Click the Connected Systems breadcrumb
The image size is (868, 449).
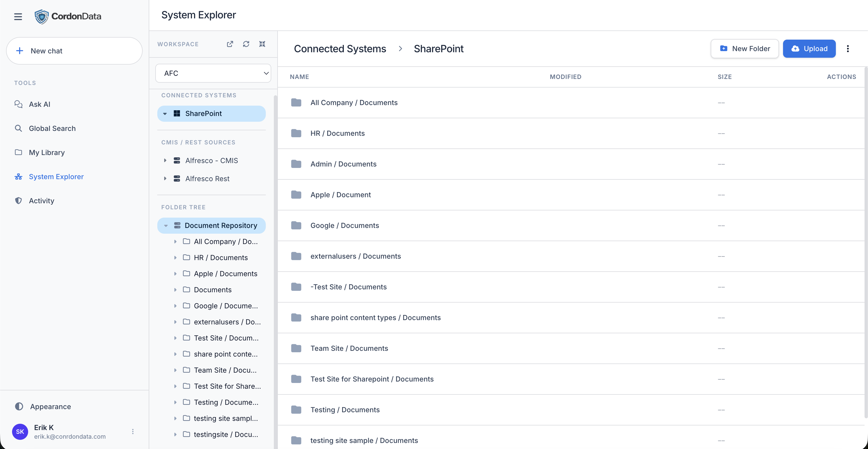[x=340, y=49]
